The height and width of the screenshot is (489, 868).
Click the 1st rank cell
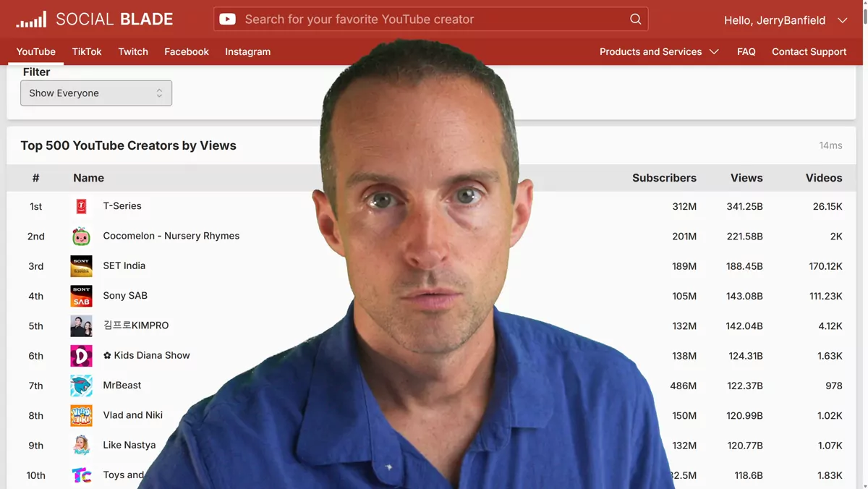pos(35,207)
